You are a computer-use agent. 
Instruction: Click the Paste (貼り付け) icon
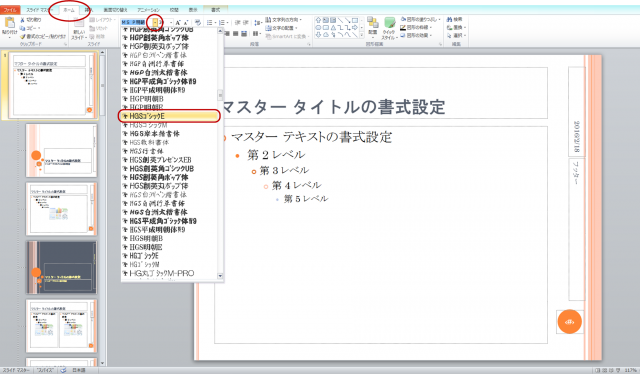(9, 23)
